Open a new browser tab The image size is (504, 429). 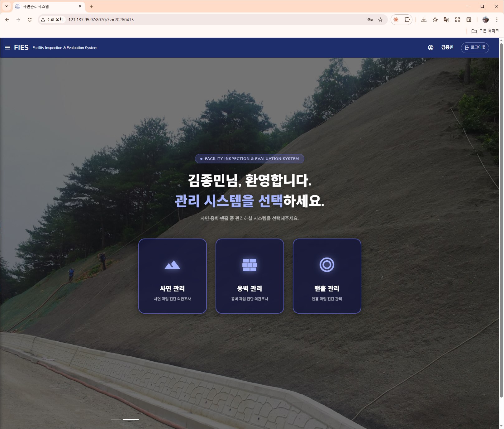click(91, 6)
